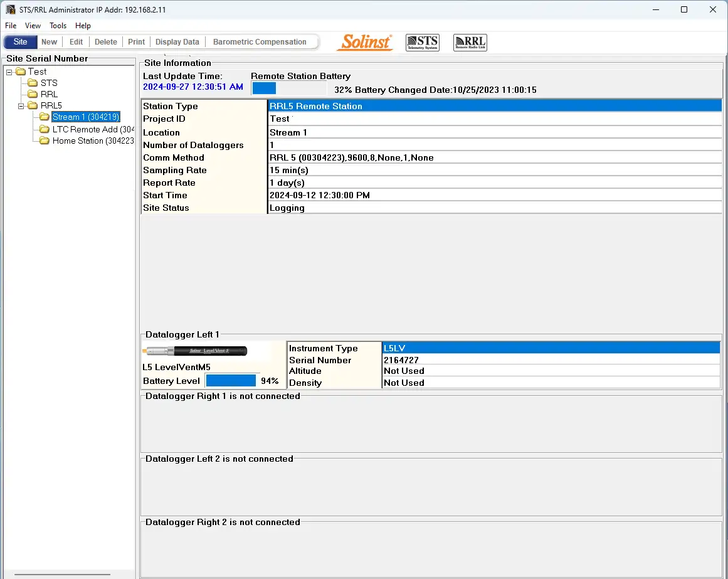728x579 pixels.
Task: Click the application icon in title bar
Action: tap(9, 9)
